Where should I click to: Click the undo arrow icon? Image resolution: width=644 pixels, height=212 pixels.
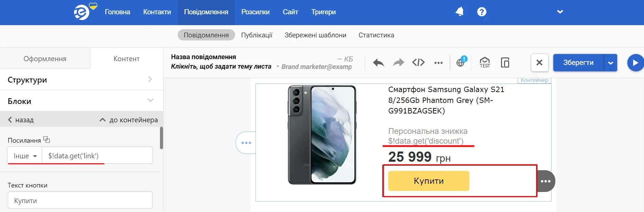coord(378,63)
